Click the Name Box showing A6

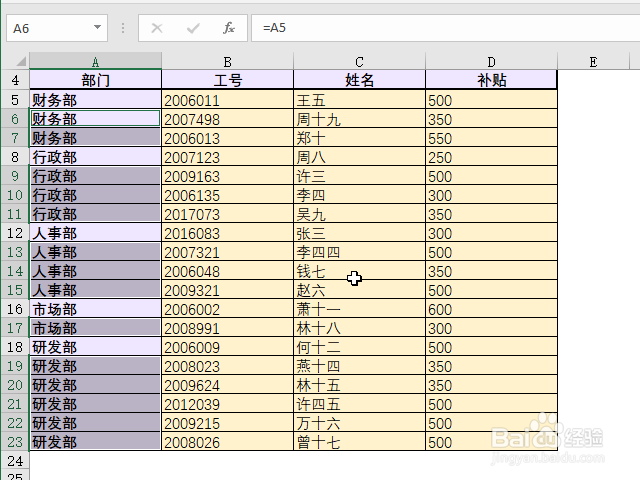coord(57,28)
